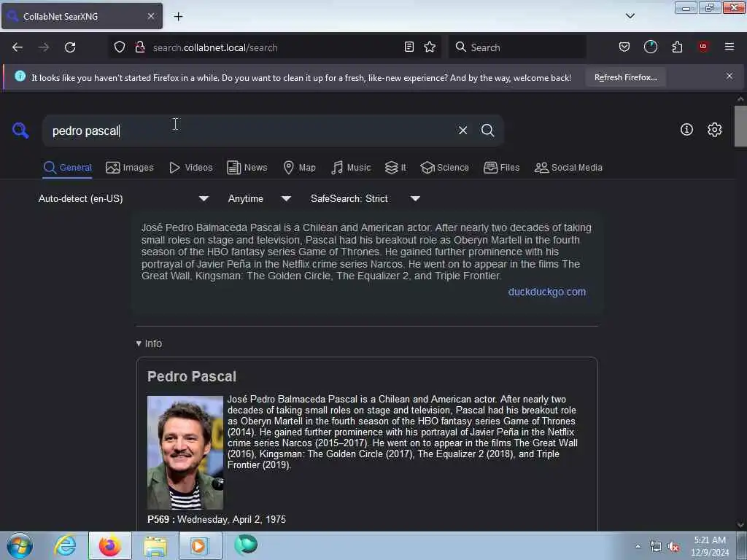Open the Windows Start orb
Viewport: 747px width, 560px height.
20,545
